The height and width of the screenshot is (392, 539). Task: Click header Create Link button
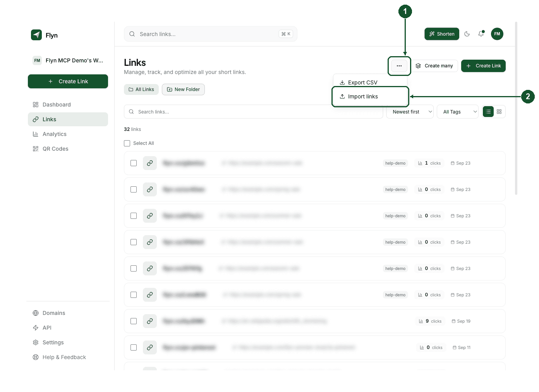(483, 66)
